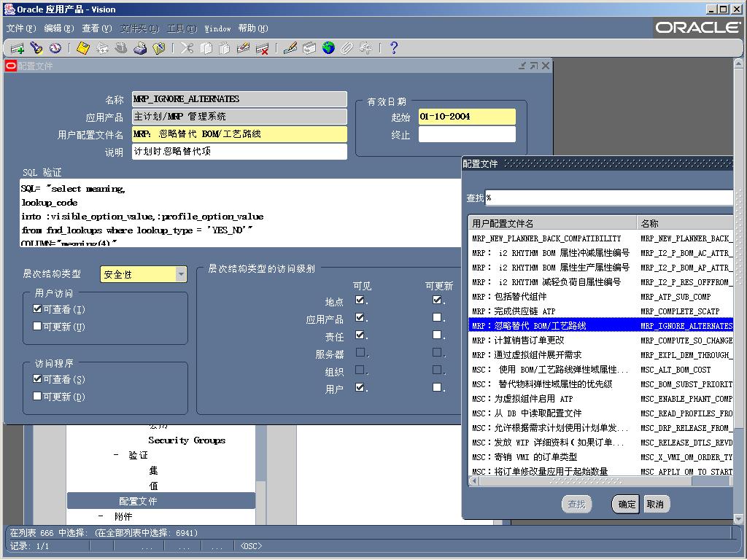Click the Copy toolbar icon
This screenshot has width=747, height=560.
(206, 48)
